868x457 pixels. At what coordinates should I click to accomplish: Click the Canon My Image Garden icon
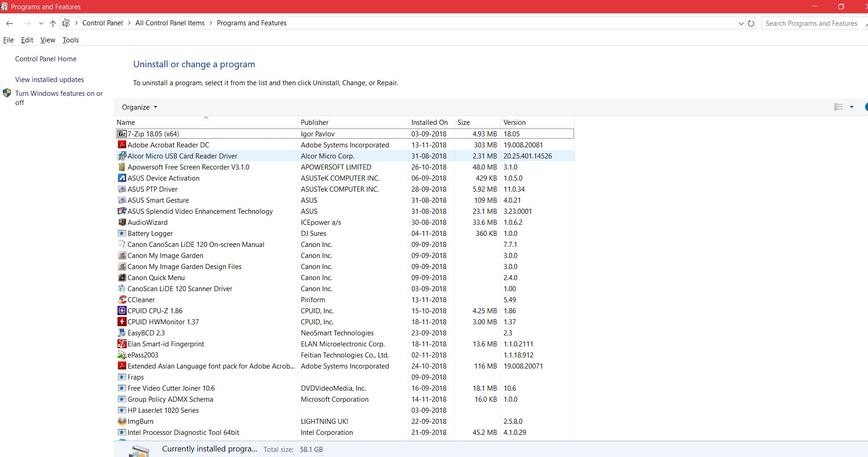click(x=122, y=255)
